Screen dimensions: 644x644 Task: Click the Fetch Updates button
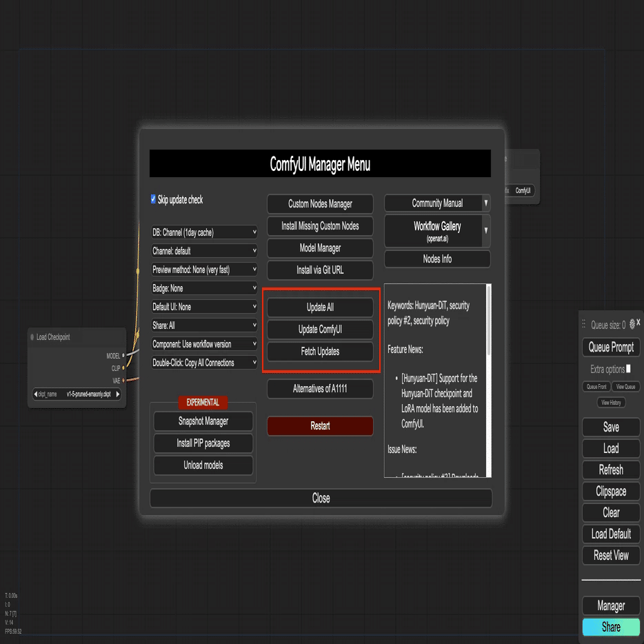pos(320,352)
